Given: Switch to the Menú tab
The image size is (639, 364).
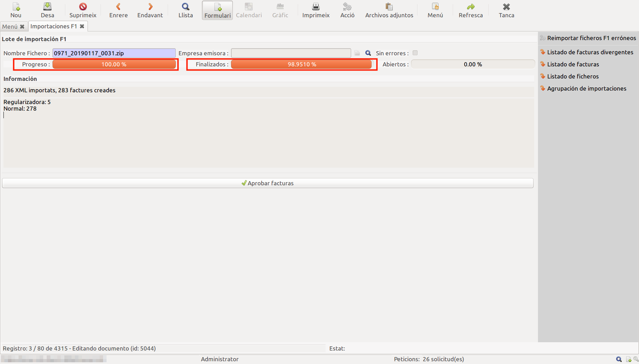Looking at the screenshot, I should coord(10,27).
